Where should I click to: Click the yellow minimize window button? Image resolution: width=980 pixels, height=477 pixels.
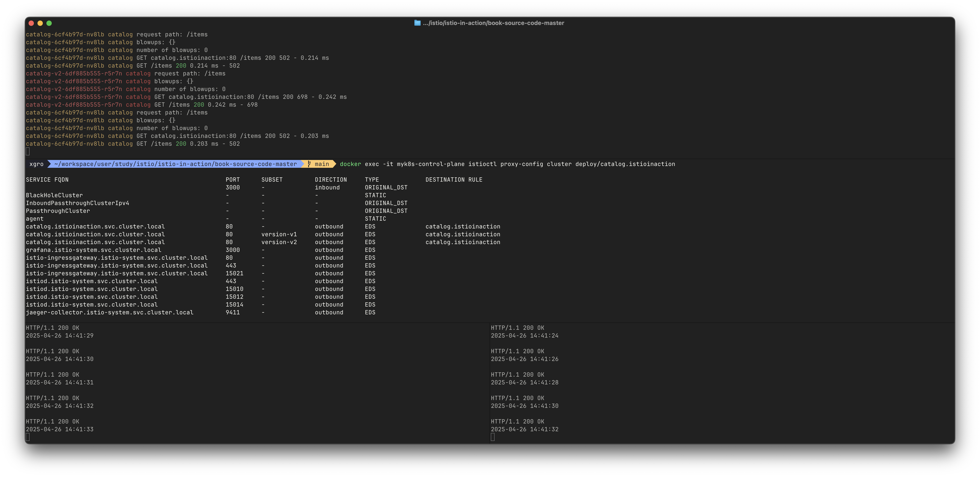pos(40,23)
